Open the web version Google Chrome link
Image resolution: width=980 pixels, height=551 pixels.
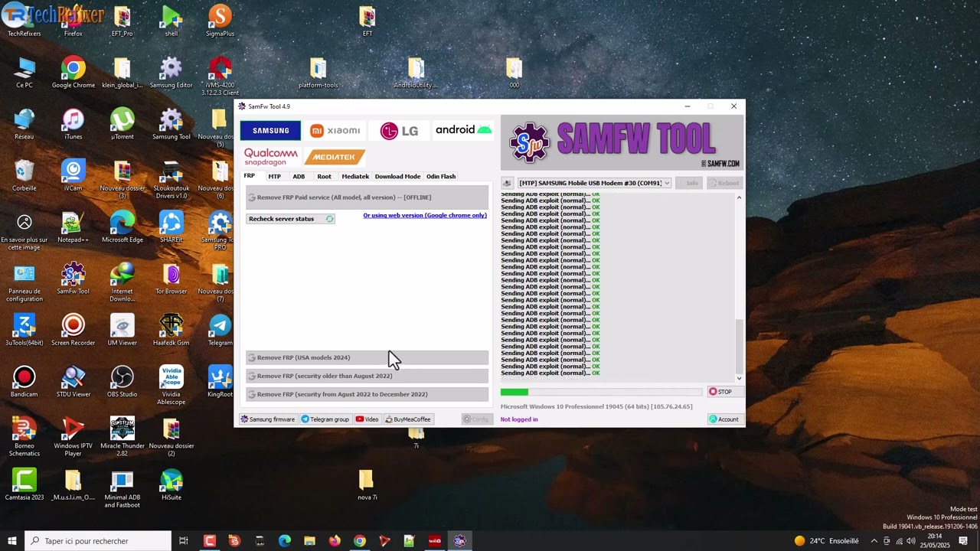(425, 216)
